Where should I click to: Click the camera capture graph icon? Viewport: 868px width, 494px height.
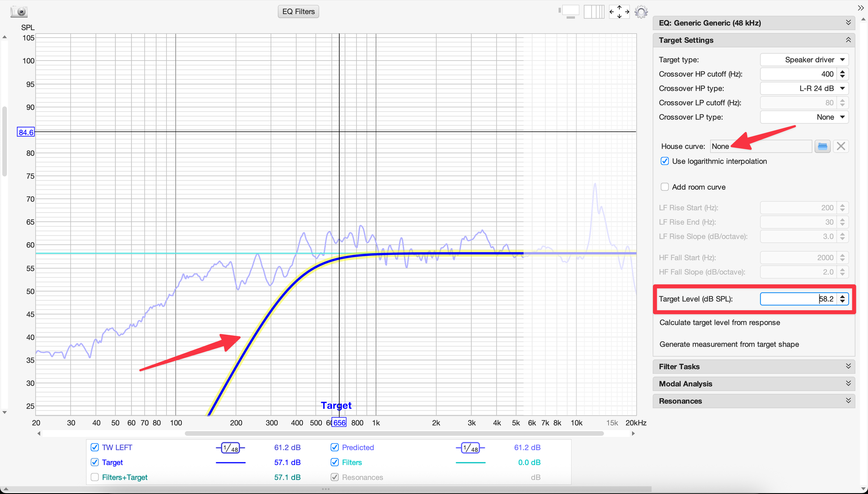click(19, 12)
